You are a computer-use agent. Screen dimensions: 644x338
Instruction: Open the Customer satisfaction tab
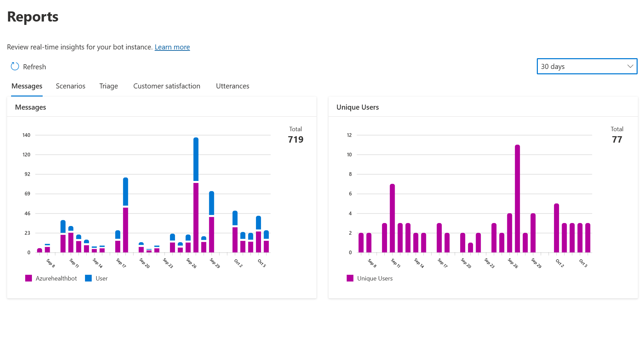pyautogui.click(x=167, y=86)
